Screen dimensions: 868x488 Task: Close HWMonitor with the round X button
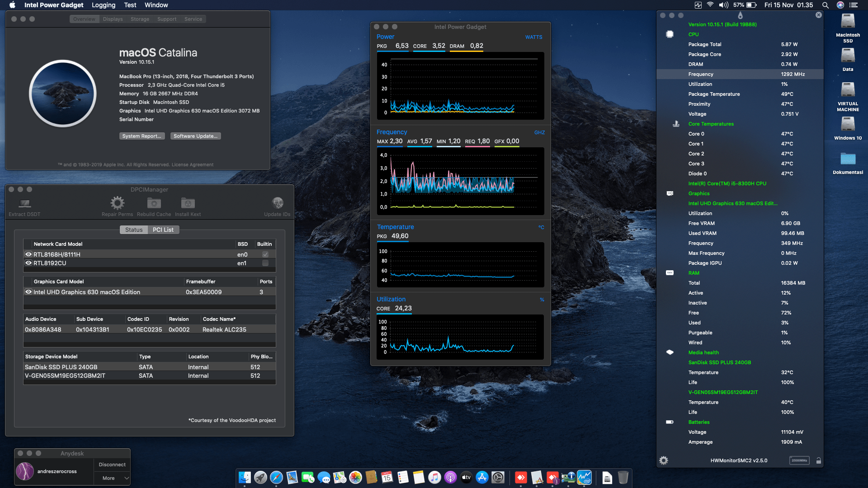[819, 15]
